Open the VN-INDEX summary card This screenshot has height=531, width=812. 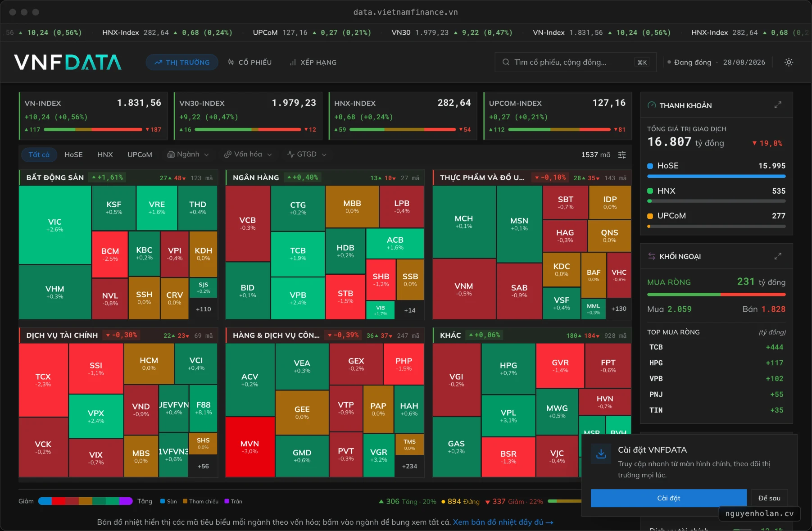(93, 116)
